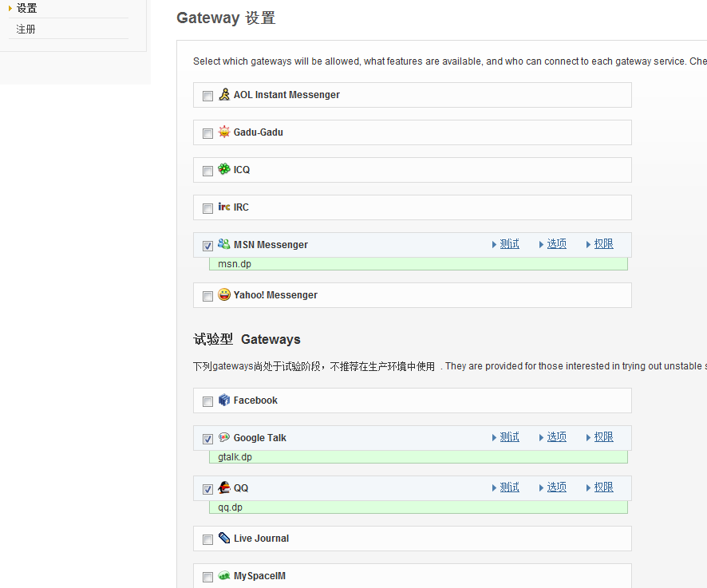Enable the Gadu-Gadu gateway checkbox
This screenshot has width=707, height=588.
pos(207,133)
